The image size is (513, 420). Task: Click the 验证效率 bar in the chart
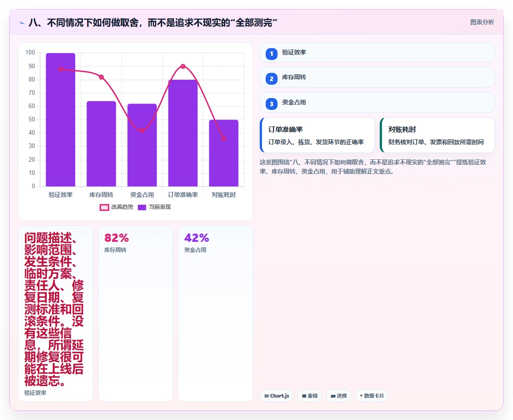pos(60,120)
